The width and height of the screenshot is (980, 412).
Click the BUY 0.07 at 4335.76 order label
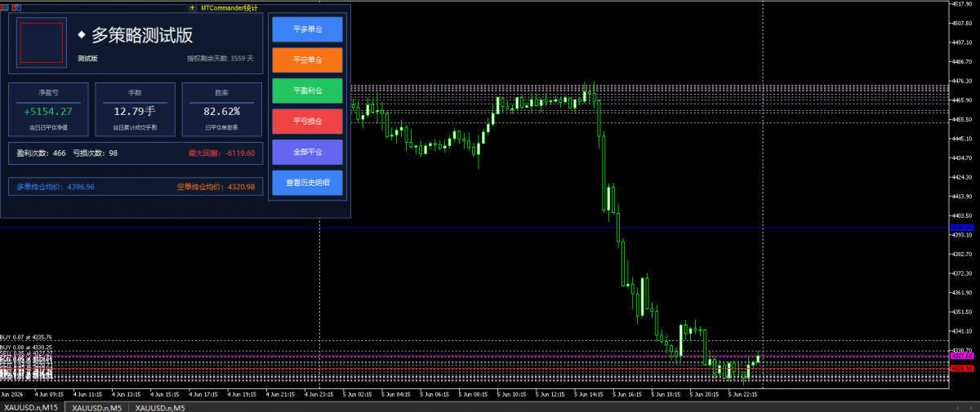pyautogui.click(x=26, y=337)
